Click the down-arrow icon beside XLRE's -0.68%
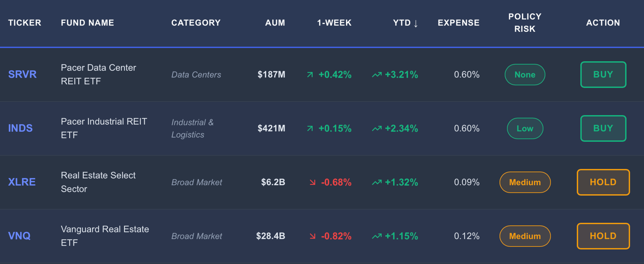 point(313,182)
